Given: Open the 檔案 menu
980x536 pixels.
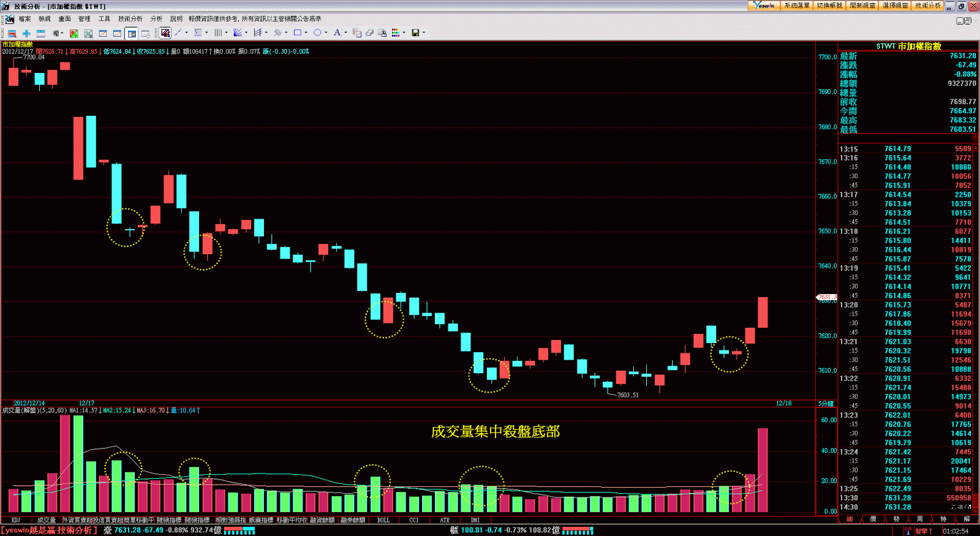Looking at the screenshot, I should [x=25, y=19].
